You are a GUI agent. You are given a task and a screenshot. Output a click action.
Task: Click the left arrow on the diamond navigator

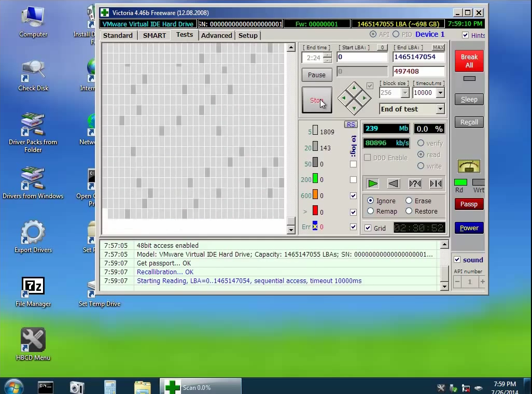point(344,98)
